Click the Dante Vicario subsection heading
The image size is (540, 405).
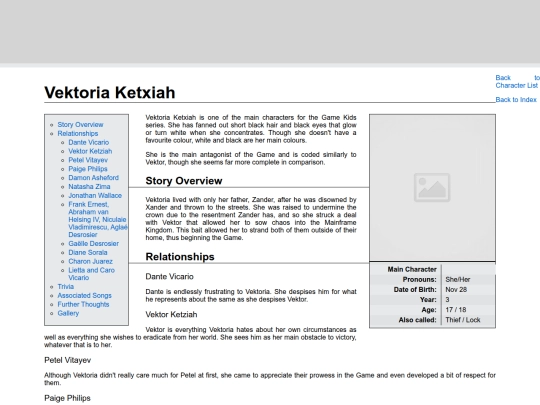click(169, 277)
